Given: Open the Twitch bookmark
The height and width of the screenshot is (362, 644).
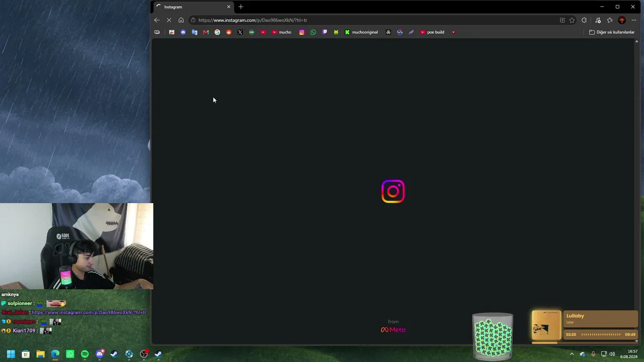Looking at the screenshot, I should (x=325, y=32).
